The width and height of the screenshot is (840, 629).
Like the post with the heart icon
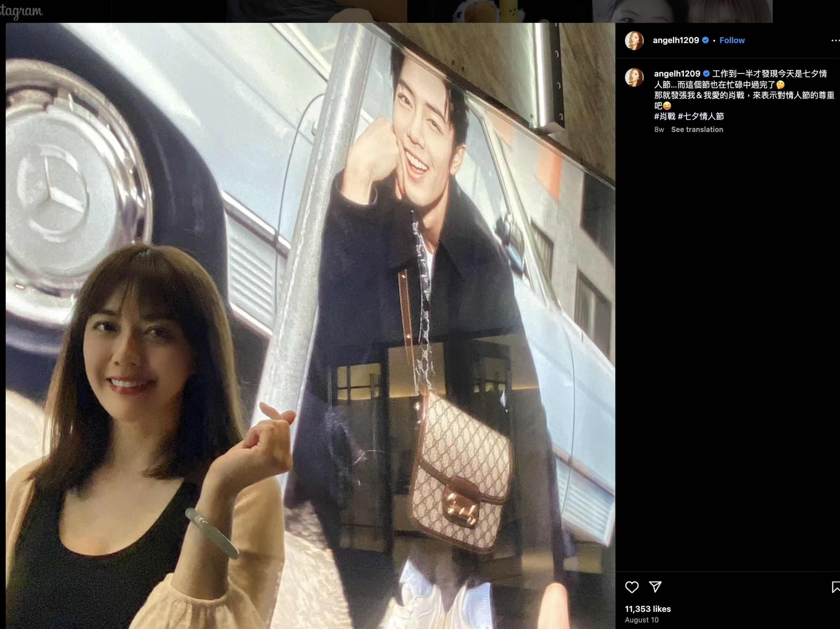[631, 587]
